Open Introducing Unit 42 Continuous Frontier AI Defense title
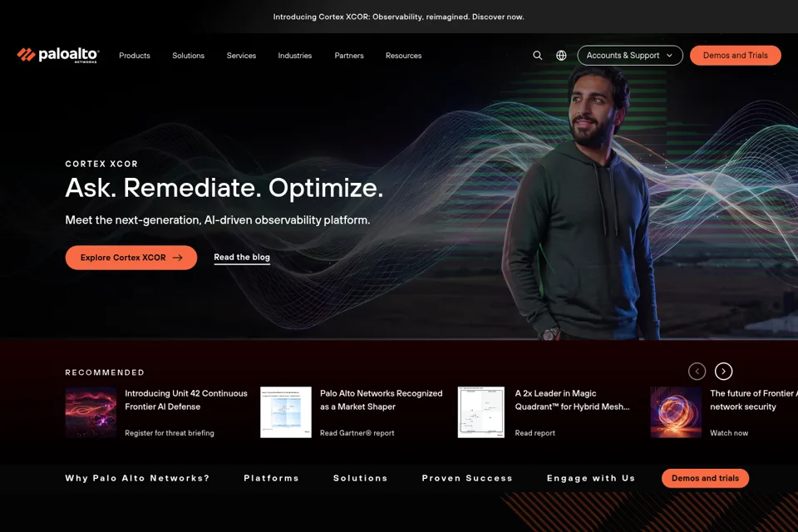The width and height of the screenshot is (798, 532). click(186, 400)
